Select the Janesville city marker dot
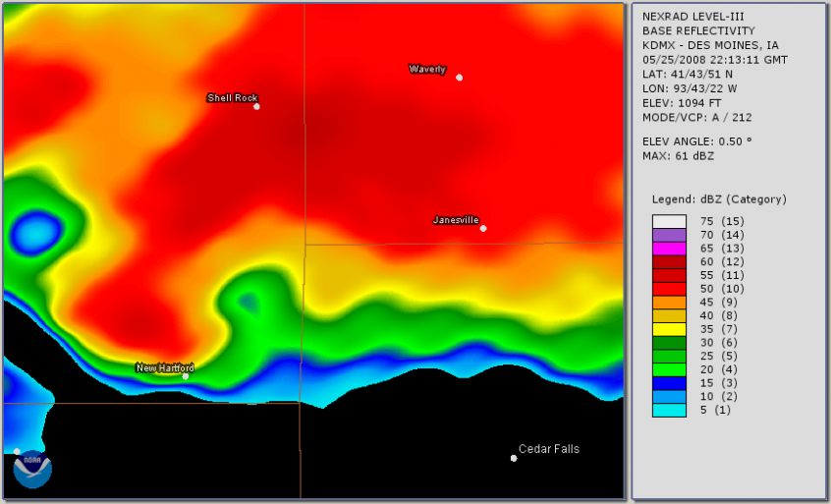The height and width of the screenshot is (504, 831). click(x=483, y=228)
